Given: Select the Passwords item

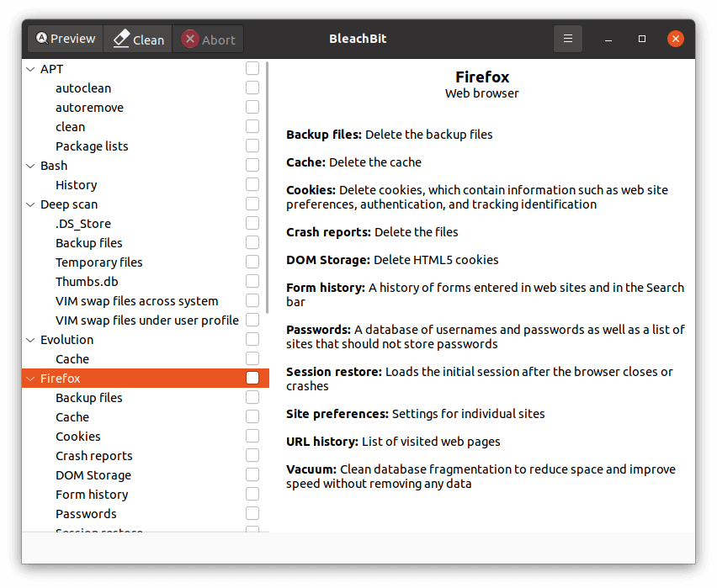Looking at the screenshot, I should pos(146,514).
